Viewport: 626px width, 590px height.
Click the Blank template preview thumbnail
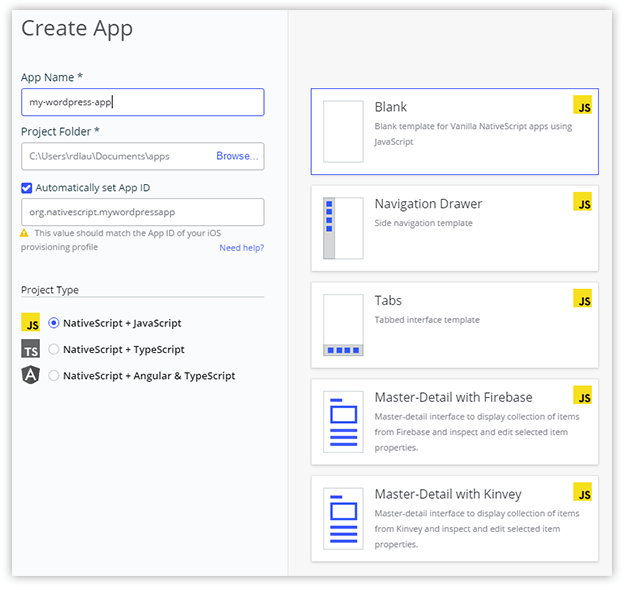[343, 131]
